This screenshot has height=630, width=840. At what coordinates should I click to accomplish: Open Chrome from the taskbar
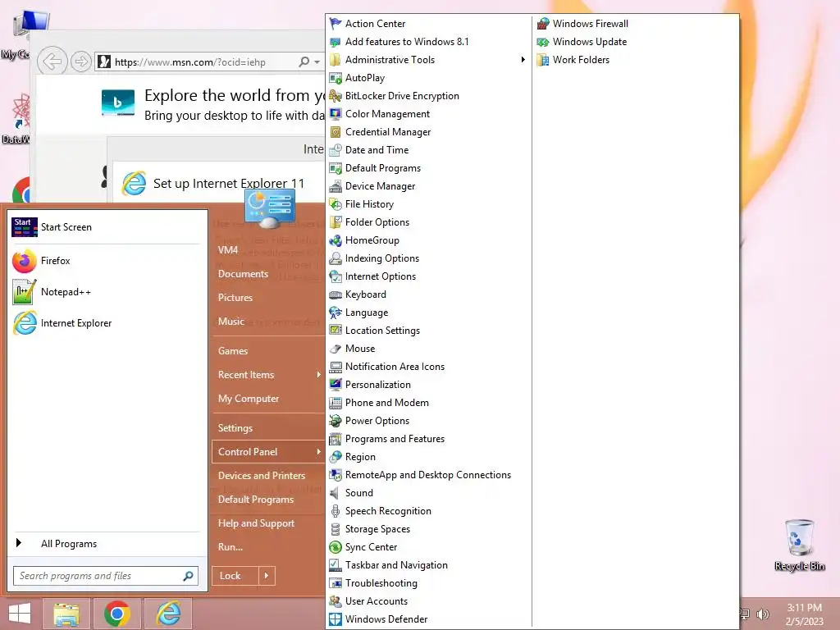(117, 614)
